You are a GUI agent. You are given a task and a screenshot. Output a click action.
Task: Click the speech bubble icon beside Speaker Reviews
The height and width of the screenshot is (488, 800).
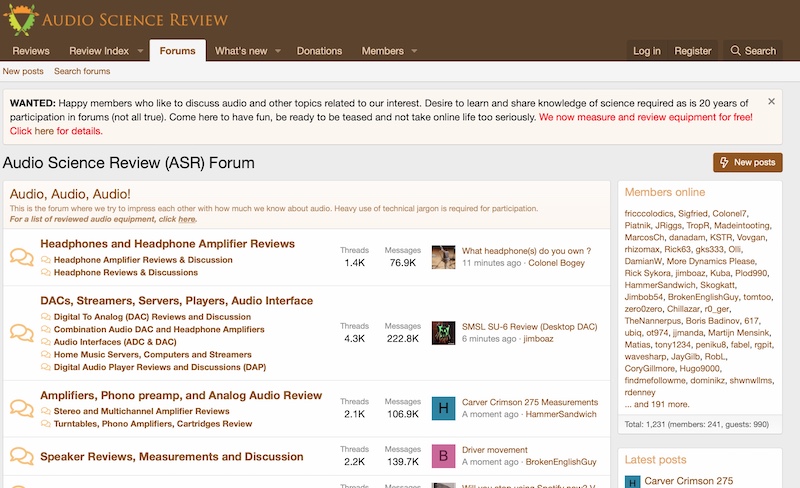coord(21,456)
